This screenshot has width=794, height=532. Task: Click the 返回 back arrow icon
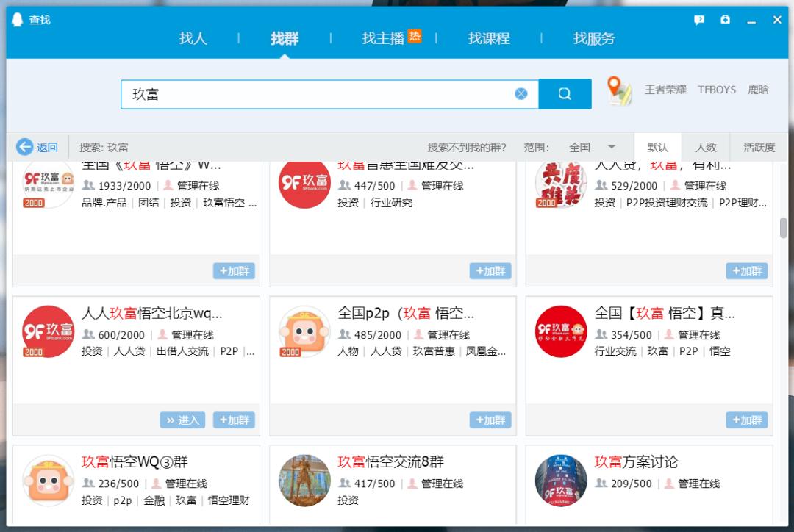pos(24,147)
